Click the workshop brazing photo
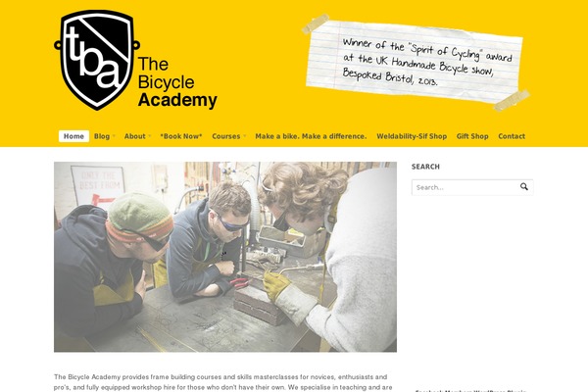 [x=225, y=257]
